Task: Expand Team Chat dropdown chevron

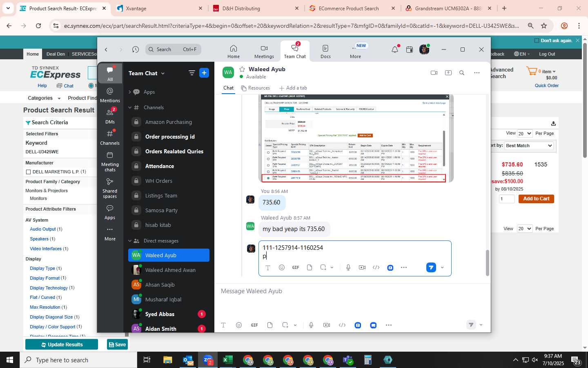Action: pos(163,74)
